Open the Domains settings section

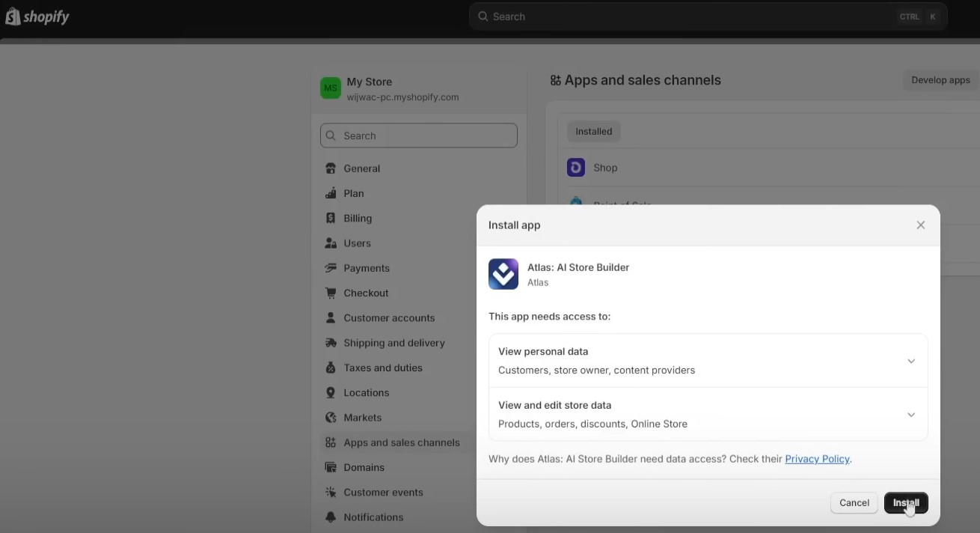click(365, 467)
